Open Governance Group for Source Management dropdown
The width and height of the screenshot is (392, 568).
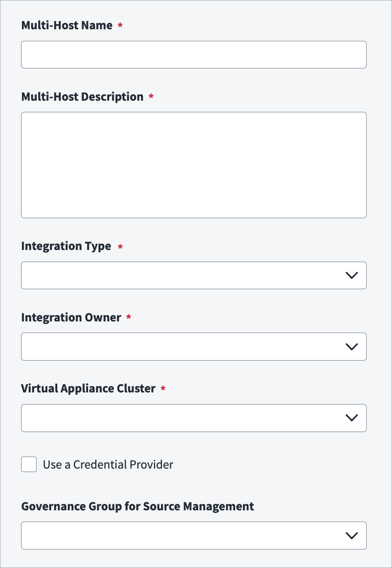point(194,536)
